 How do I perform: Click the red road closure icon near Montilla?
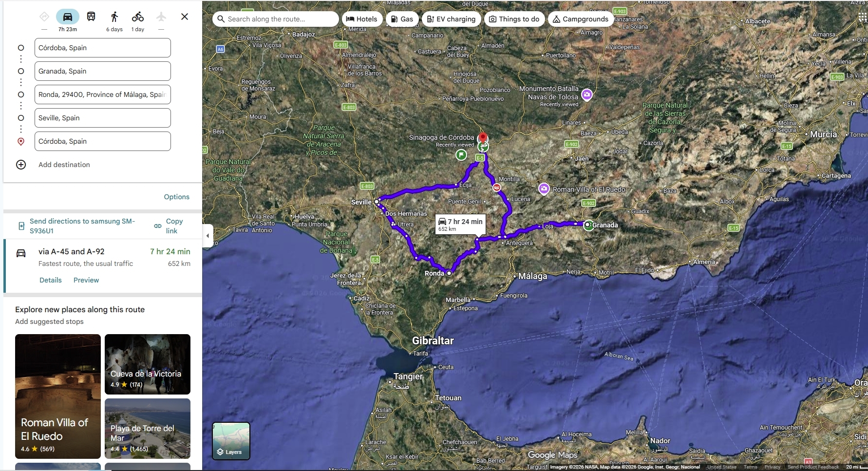point(496,188)
